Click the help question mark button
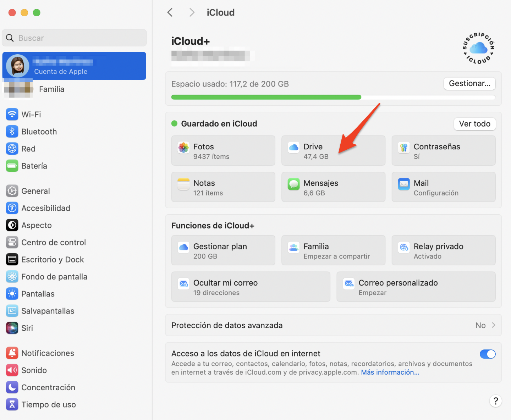 pos(496,401)
